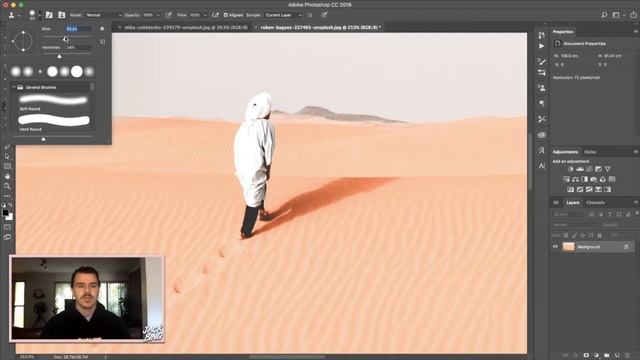Viewport: 640px width, 360px height.
Task: Reset default foreground and background colors
Action: click(x=4, y=205)
